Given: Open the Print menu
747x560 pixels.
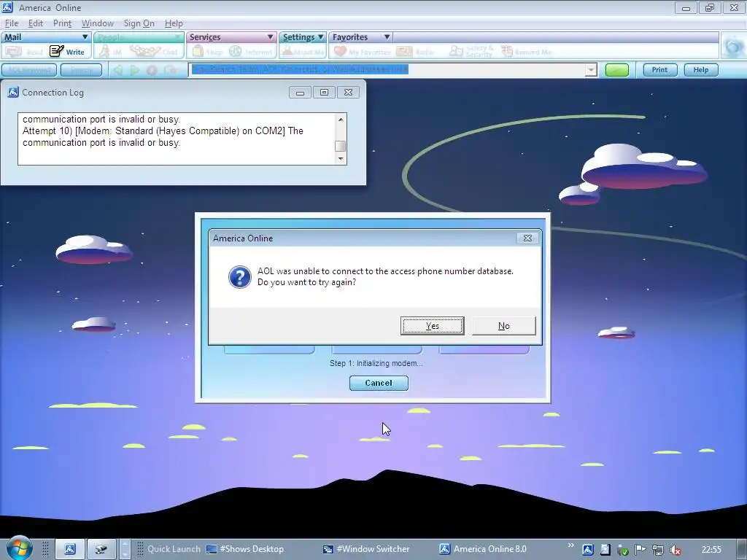Looking at the screenshot, I should (62, 23).
